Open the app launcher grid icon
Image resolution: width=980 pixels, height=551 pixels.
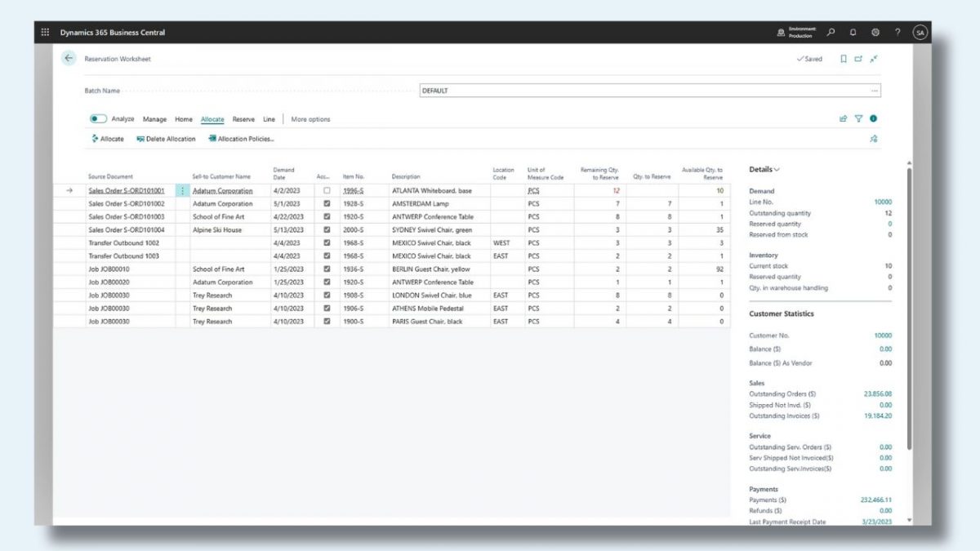coord(45,33)
